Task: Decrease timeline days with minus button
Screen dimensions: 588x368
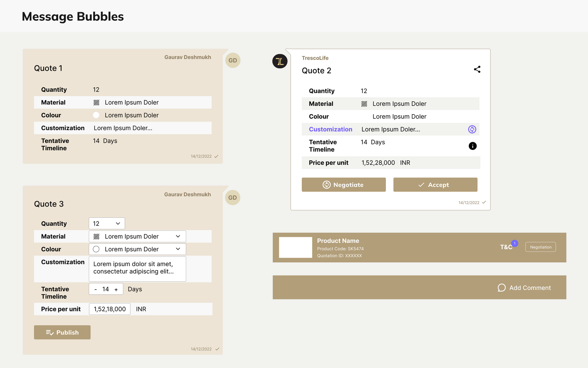Action: click(96, 290)
